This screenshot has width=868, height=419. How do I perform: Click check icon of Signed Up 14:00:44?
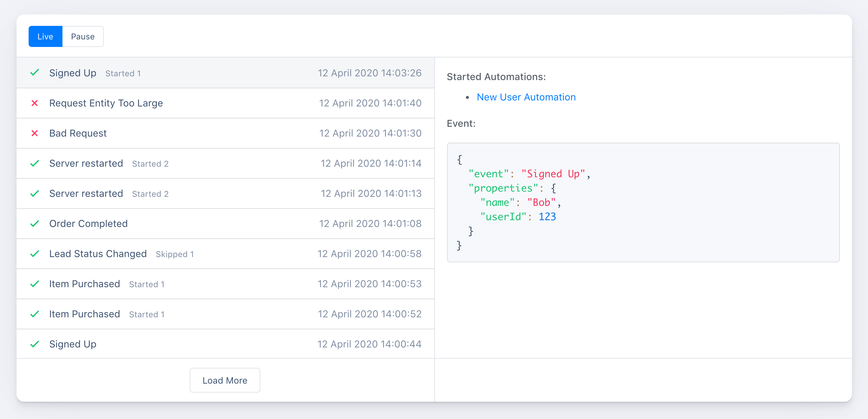pyautogui.click(x=35, y=344)
